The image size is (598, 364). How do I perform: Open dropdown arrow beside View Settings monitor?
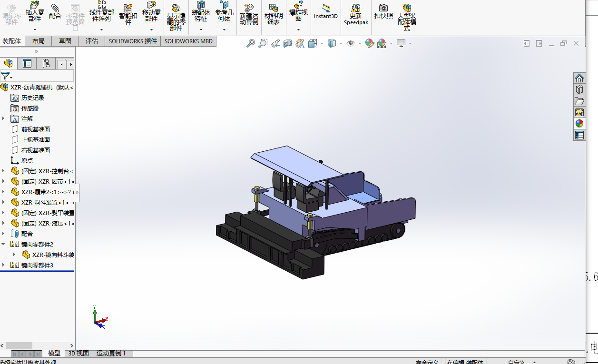(x=410, y=43)
